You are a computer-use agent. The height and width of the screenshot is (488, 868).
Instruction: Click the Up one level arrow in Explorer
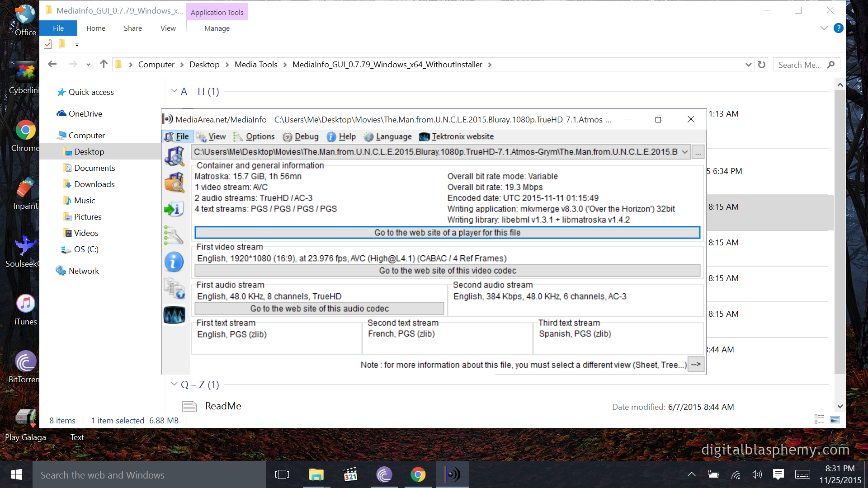[x=104, y=64]
